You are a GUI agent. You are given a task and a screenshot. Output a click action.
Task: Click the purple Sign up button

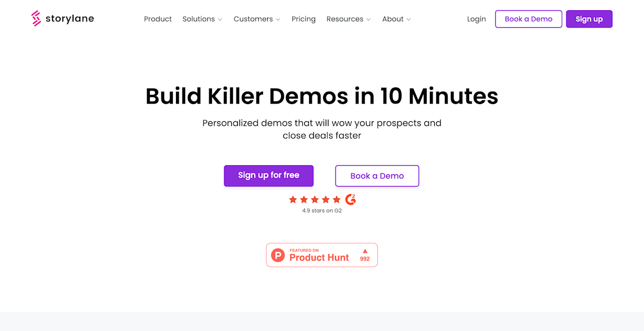pos(589,19)
